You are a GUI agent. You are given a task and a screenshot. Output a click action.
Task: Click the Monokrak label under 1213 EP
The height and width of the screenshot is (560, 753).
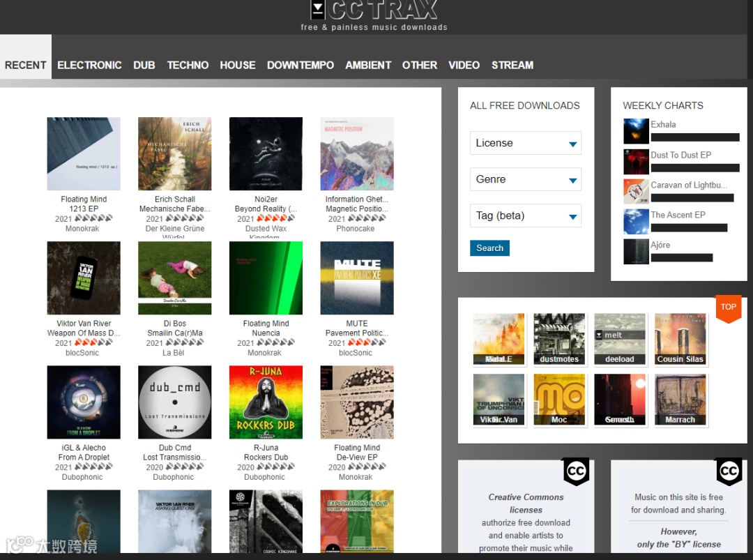click(x=82, y=229)
